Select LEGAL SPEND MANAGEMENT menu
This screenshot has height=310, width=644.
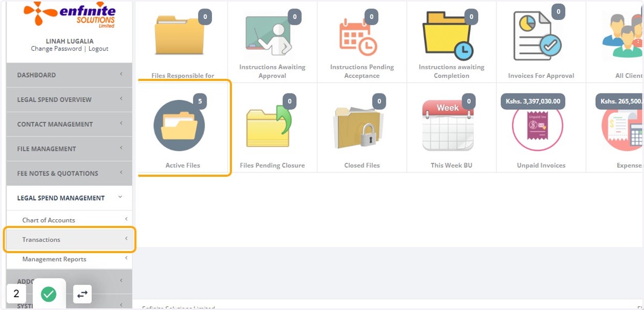click(69, 198)
